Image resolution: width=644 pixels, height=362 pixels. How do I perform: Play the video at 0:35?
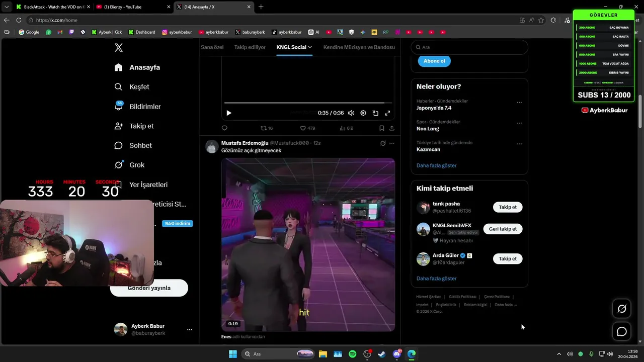coord(228,113)
